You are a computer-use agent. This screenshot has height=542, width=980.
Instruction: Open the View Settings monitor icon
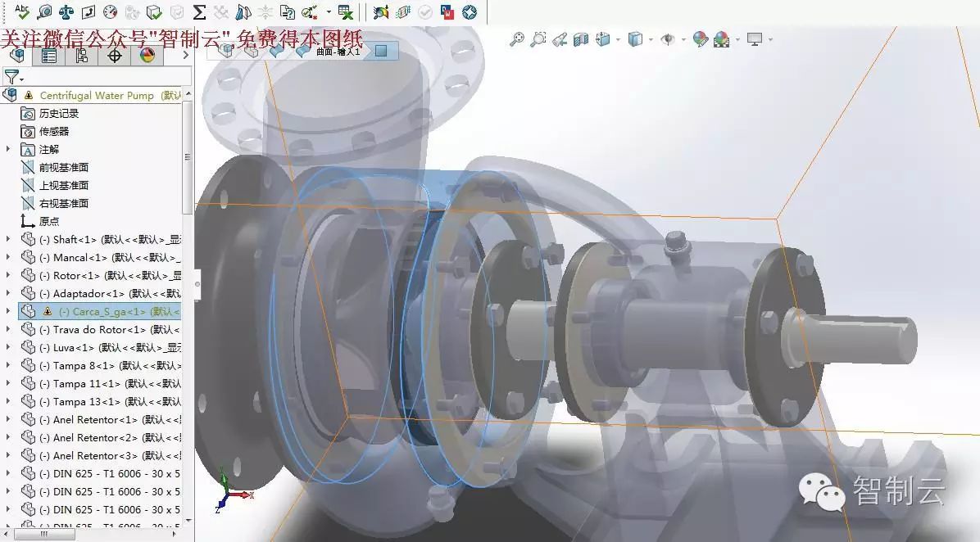click(x=755, y=39)
